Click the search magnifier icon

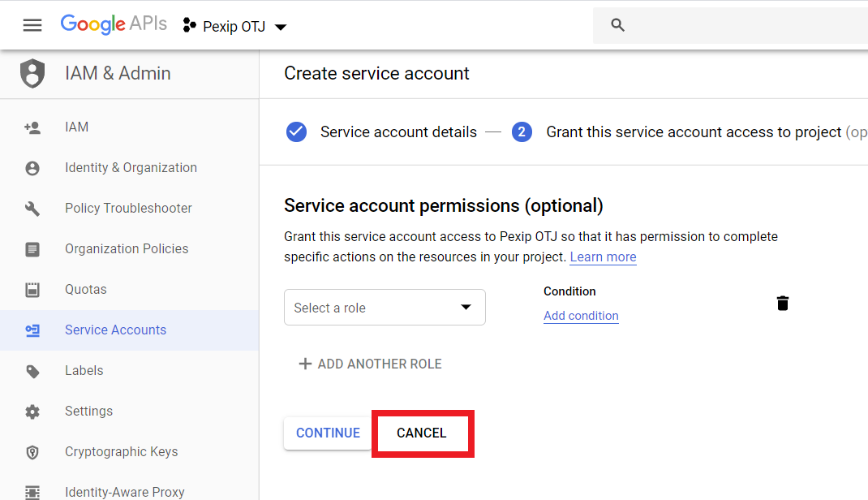618,25
